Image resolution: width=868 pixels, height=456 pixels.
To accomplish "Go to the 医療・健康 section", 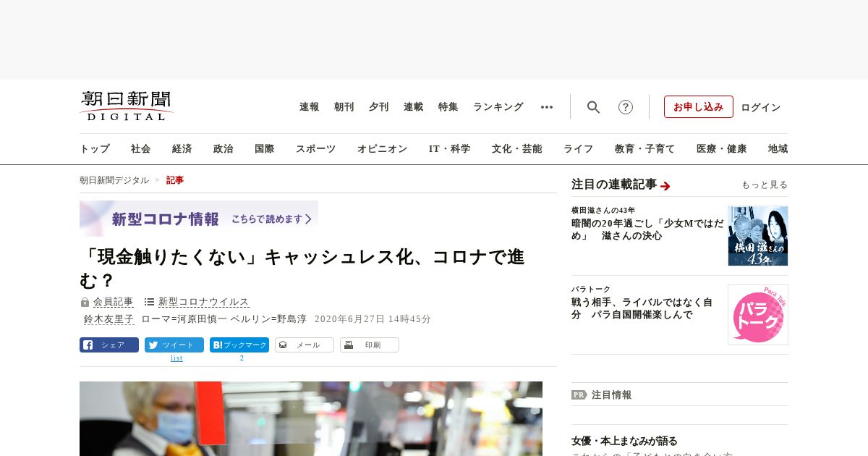I will point(722,149).
